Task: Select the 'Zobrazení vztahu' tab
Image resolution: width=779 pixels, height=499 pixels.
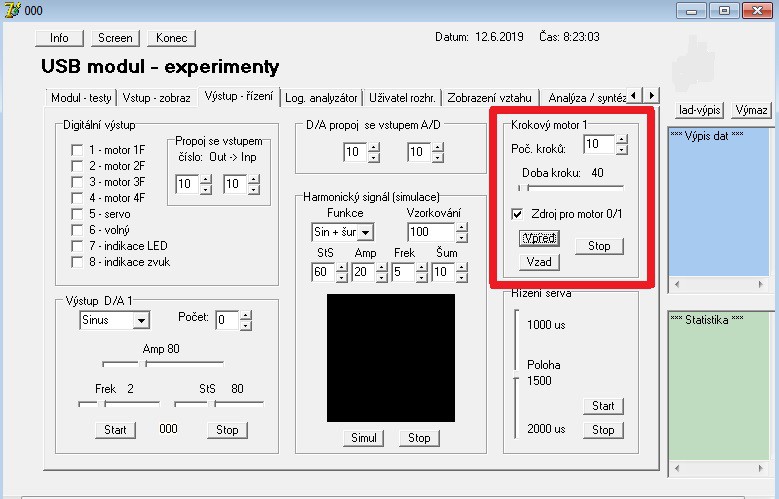Action: point(490,98)
